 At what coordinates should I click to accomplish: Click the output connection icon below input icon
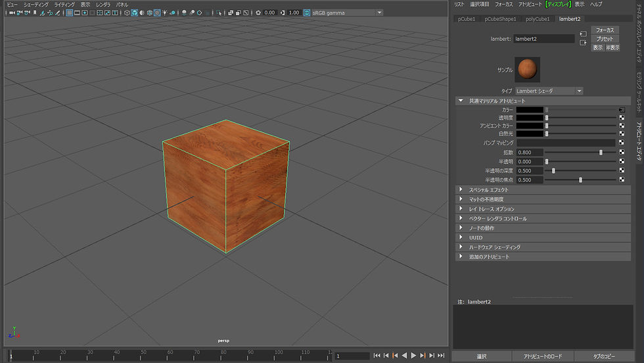coord(584,43)
